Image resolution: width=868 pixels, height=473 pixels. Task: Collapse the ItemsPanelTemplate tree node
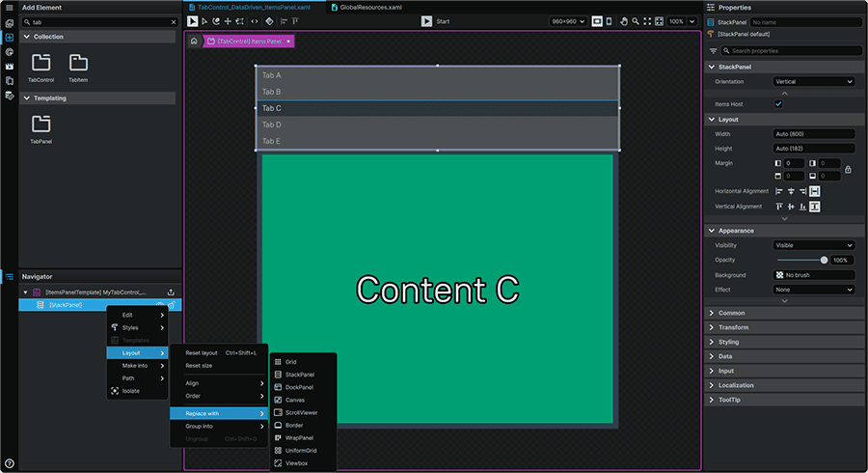(25, 292)
